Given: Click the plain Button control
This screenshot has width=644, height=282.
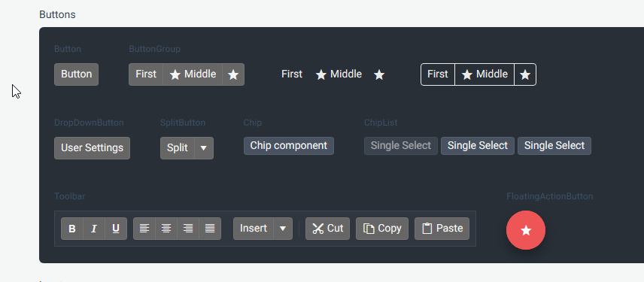Looking at the screenshot, I should 77,74.
